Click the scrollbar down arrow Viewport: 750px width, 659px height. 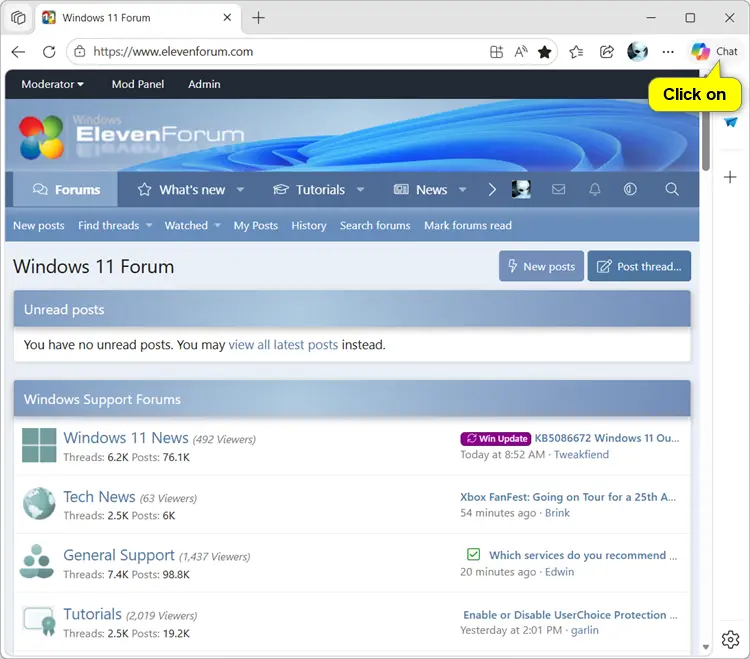click(706, 647)
